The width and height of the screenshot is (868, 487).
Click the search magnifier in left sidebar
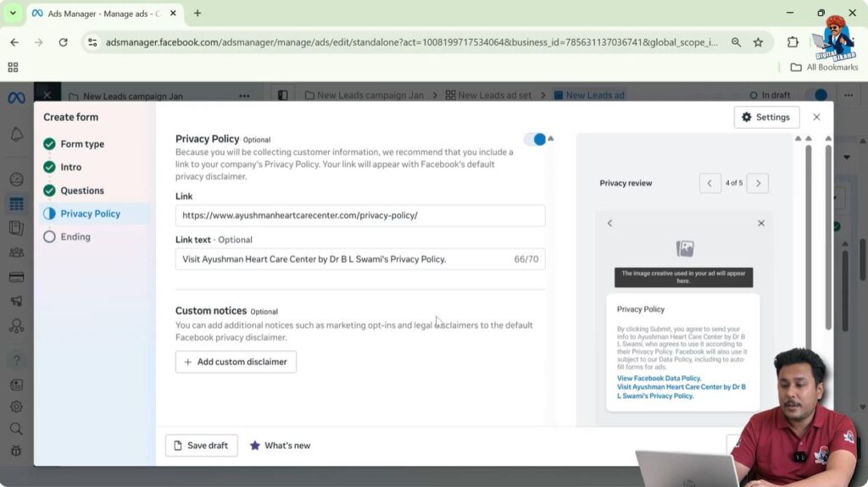pyautogui.click(x=17, y=429)
